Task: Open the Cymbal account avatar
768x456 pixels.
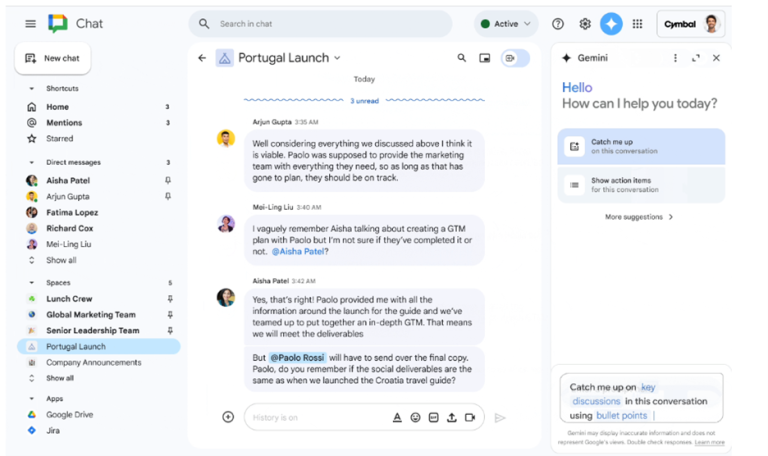Action: click(711, 24)
